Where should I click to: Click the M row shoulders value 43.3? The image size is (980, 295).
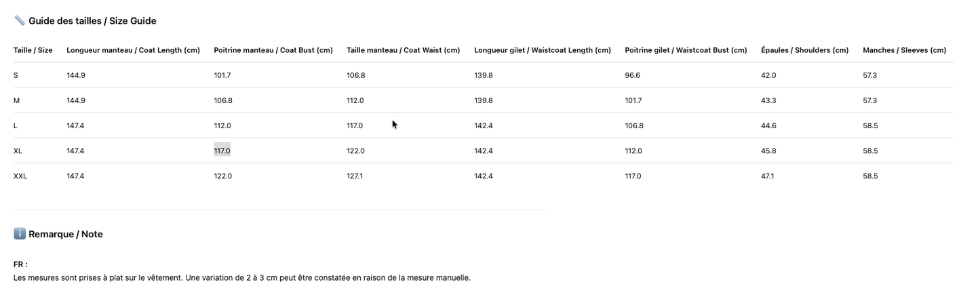768,100
